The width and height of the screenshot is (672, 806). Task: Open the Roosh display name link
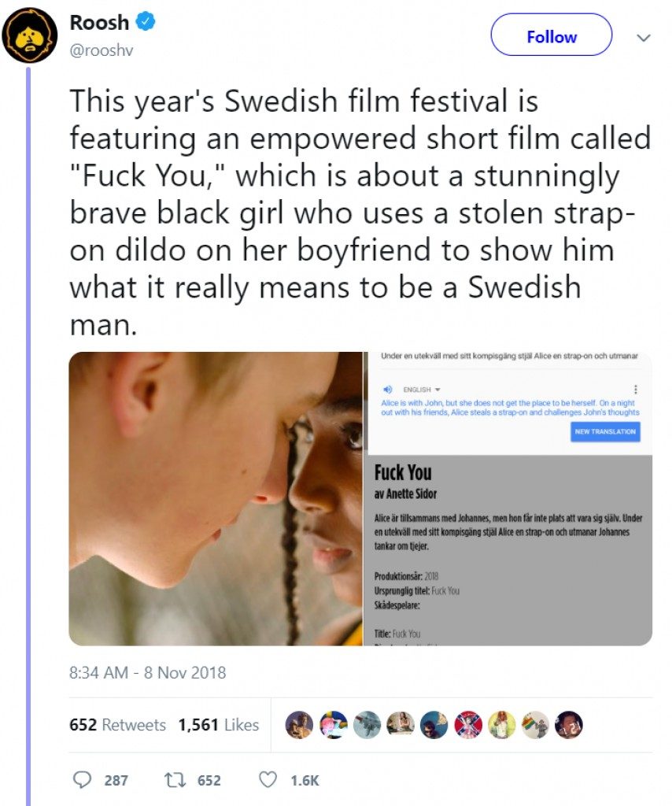coord(99,23)
